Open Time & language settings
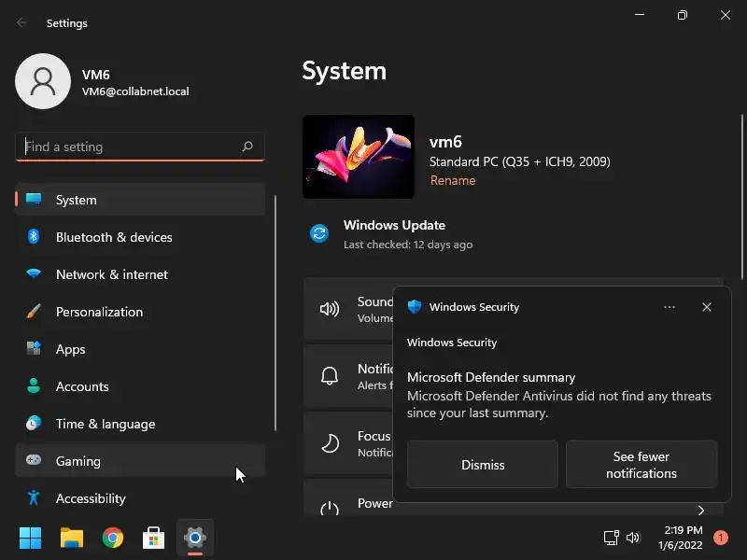747x560 pixels. [x=140, y=424]
